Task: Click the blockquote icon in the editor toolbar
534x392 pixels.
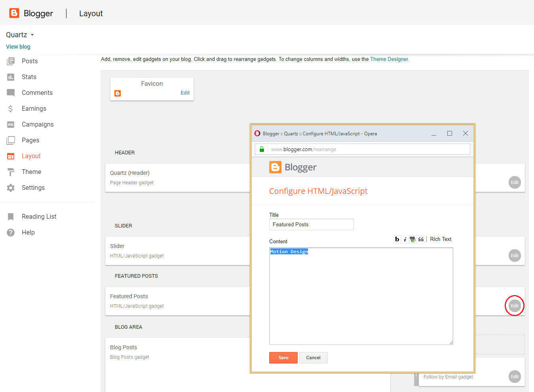Action: [x=421, y=239]
